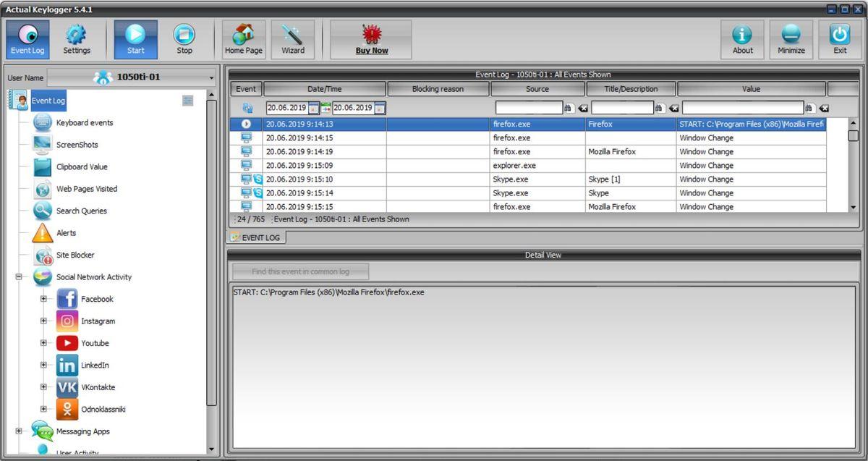The height and width of the screenshot is (461, 868).
Task: Click the Value filter text box
Action: 743,108
